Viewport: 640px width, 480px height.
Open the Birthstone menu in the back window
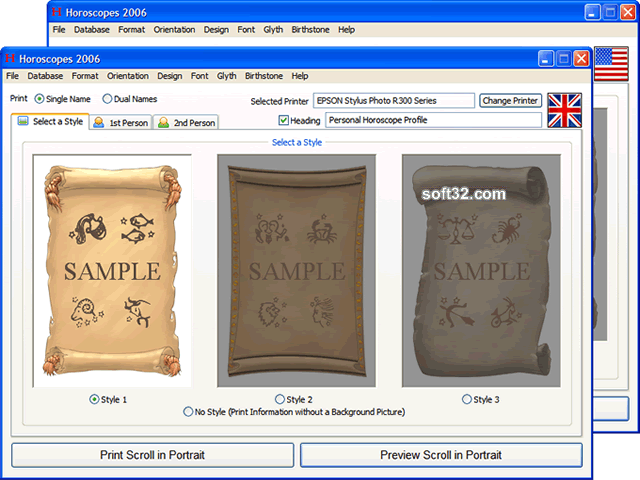pos(310,29)
